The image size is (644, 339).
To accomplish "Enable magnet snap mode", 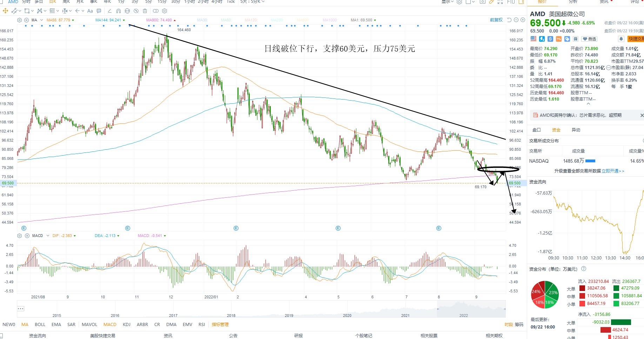I will click(119, 11).
